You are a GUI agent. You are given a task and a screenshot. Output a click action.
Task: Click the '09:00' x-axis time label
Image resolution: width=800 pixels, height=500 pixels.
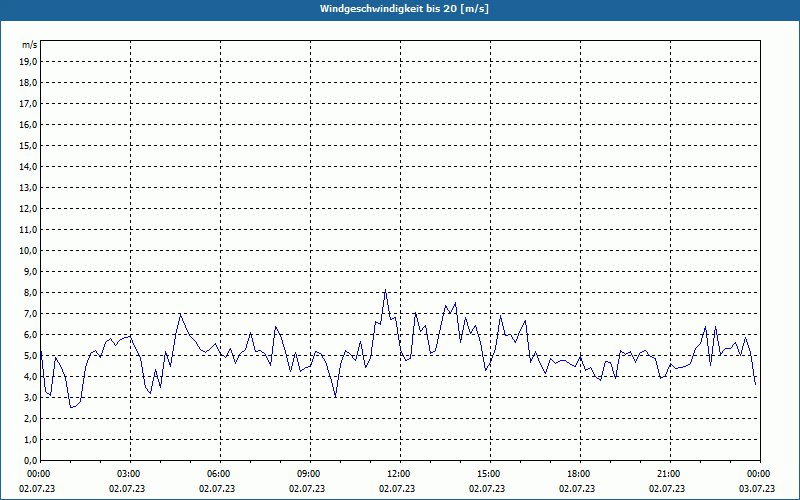click(310, 474)
